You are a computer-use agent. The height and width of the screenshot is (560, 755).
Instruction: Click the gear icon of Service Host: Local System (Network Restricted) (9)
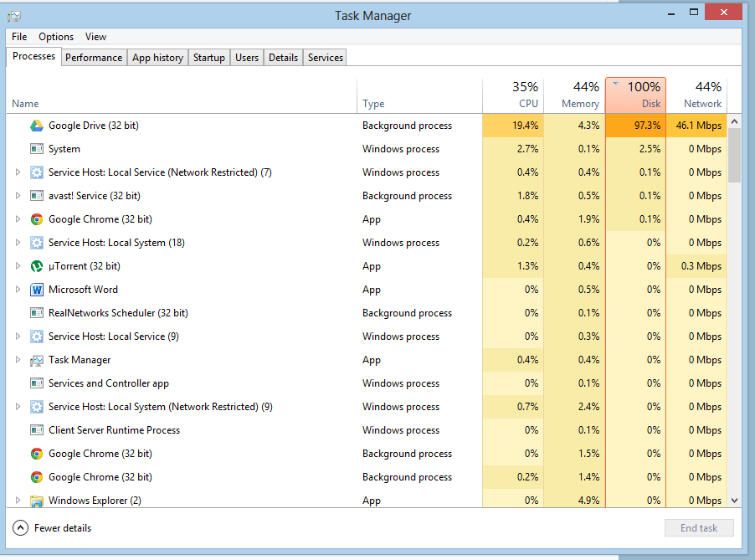pos(37,407)
